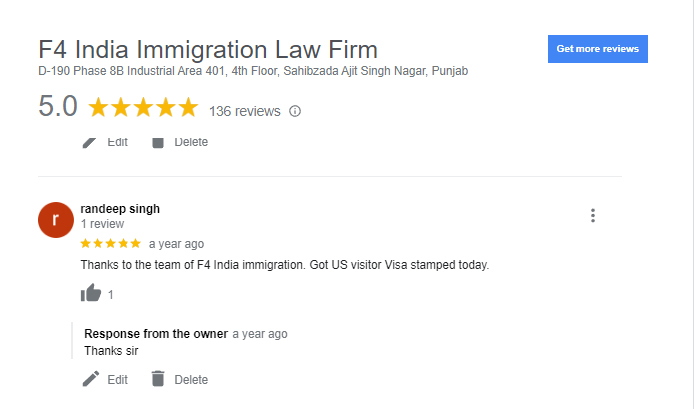Screen dimensions: 694x409
Task: Open the randeep singh reviewer name link
Action: tap(120, 209)
